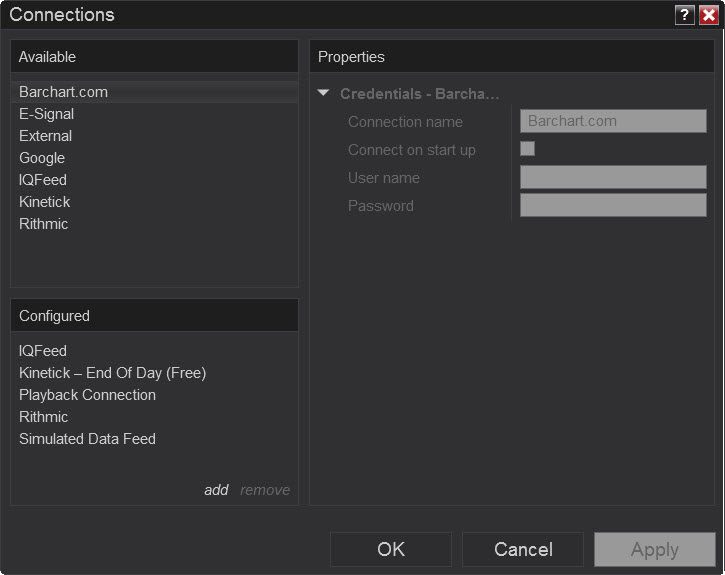The width and height of the screenshot is (725, 575).
Task: Select Barchart.com in Available list
Action: [63, 92]
